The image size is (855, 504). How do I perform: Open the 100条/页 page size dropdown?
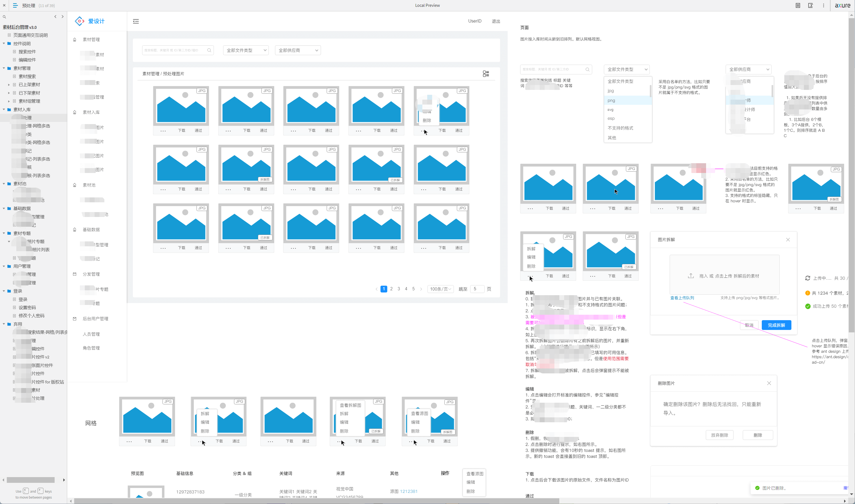440,289
